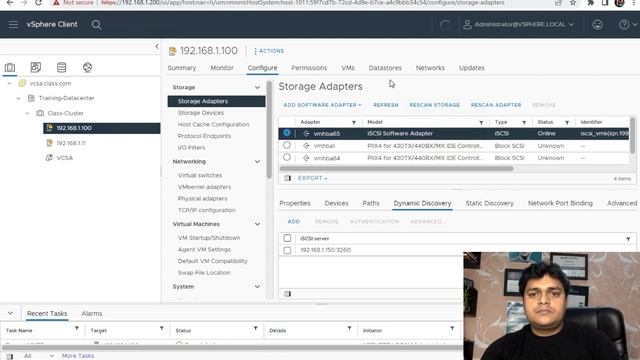Image resolution: width=640 pixels, height=360 pixels.
Task: Click the Recent Tasks horizontal scrollbar
Action: [233, 348]
